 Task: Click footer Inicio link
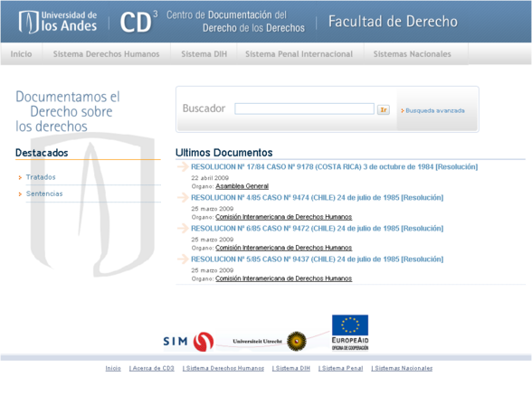pyautogui.click(x=113, y=368)
